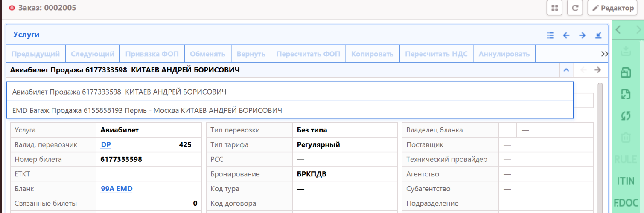Open ITIN in the green sidebar
Image resolution: width=644 pixels, height=213 pixels.
click(626, 181)
